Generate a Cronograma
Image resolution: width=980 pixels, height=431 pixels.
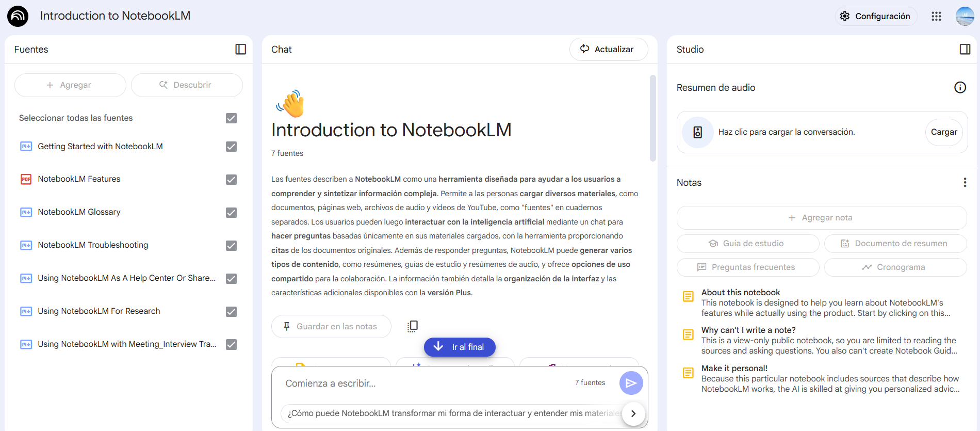point(895,267)
